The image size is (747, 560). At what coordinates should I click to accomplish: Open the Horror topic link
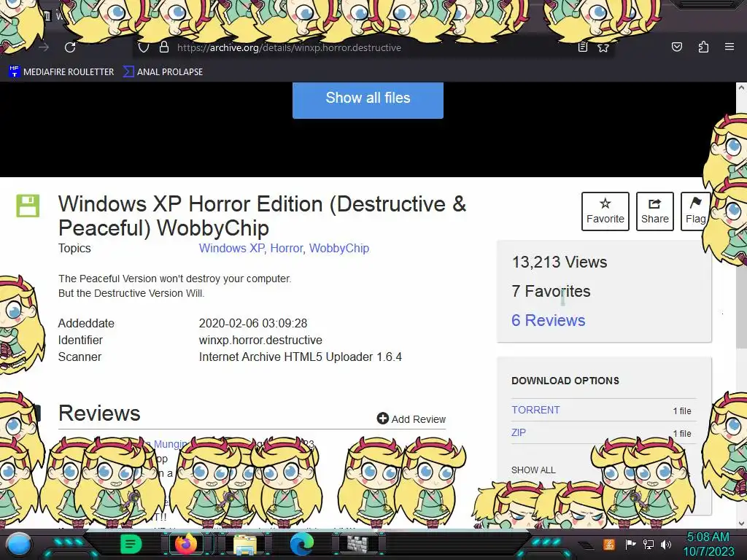pos(286,248)
